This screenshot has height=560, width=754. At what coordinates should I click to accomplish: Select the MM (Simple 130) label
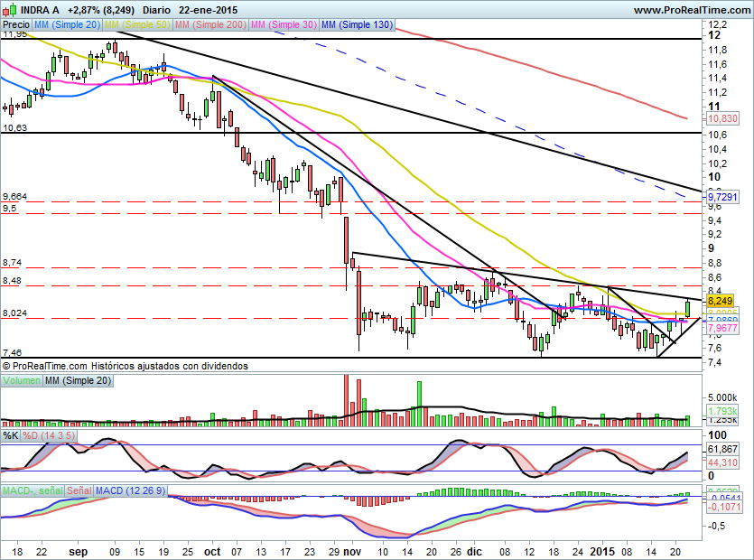[x=357, y=25]
